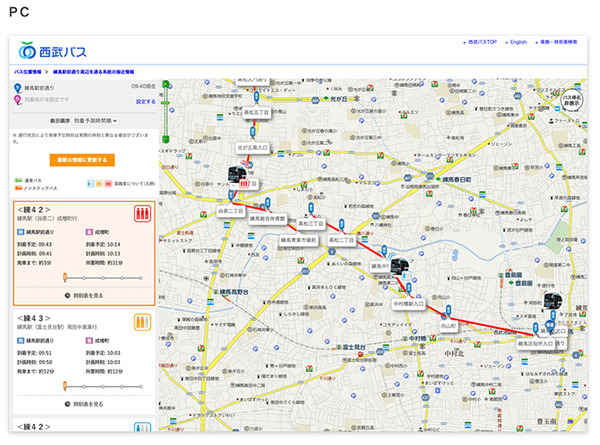This screenshot has height=445, width=600.
Task: Select the bus icon near 練馬中 on the map
Action: click(398, 267)
